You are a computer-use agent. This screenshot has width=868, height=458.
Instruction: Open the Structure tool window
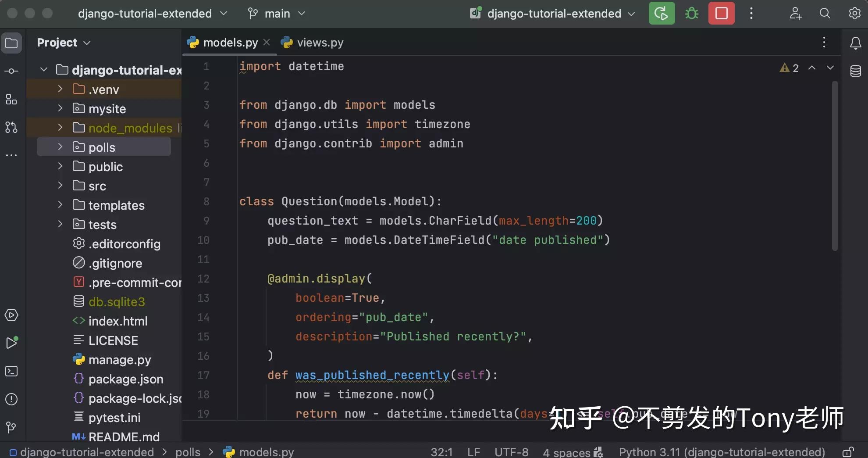(x=11, y=99)
